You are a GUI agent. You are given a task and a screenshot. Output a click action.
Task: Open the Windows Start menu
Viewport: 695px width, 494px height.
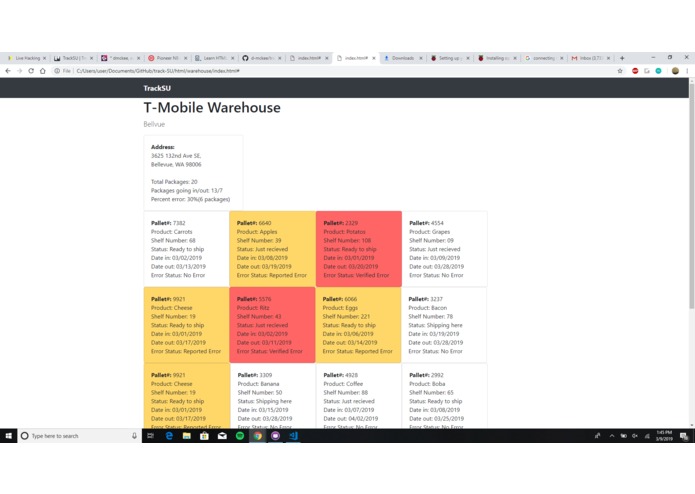click(x=8, y=436)
